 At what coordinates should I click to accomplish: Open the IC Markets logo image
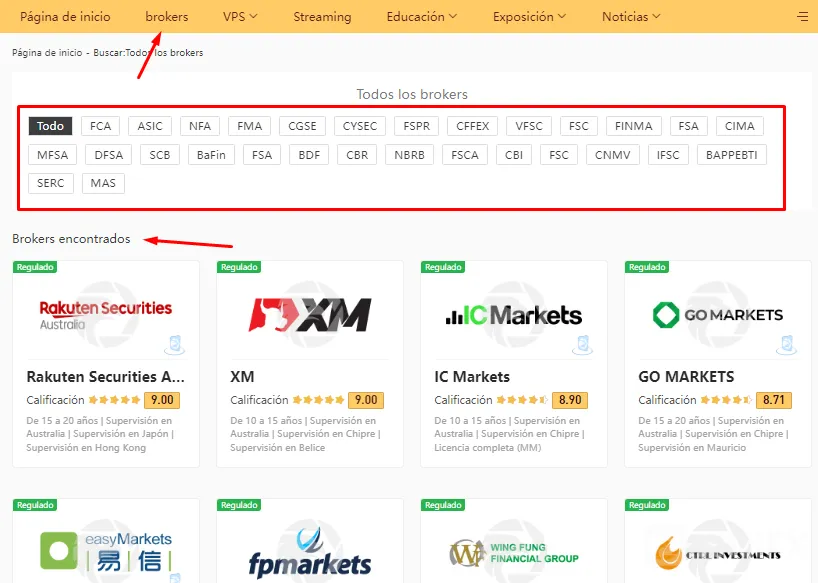point(514,315)
